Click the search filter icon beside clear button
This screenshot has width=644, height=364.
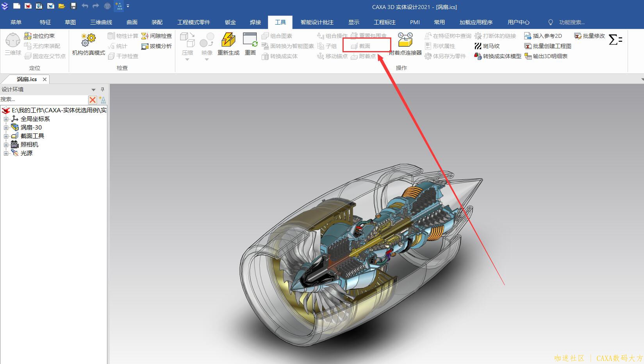[102, 100]
